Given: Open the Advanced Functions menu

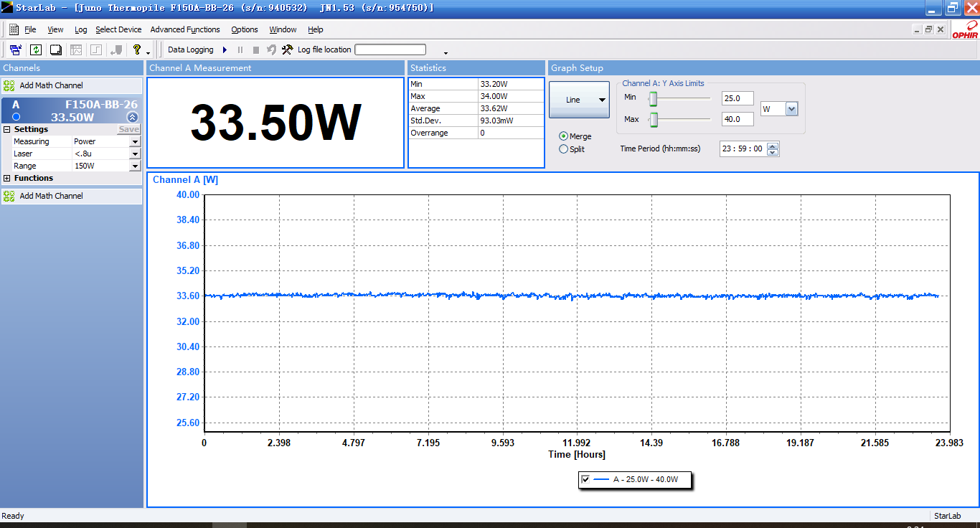Looking at the screenshot, I should tap(185, 29).
